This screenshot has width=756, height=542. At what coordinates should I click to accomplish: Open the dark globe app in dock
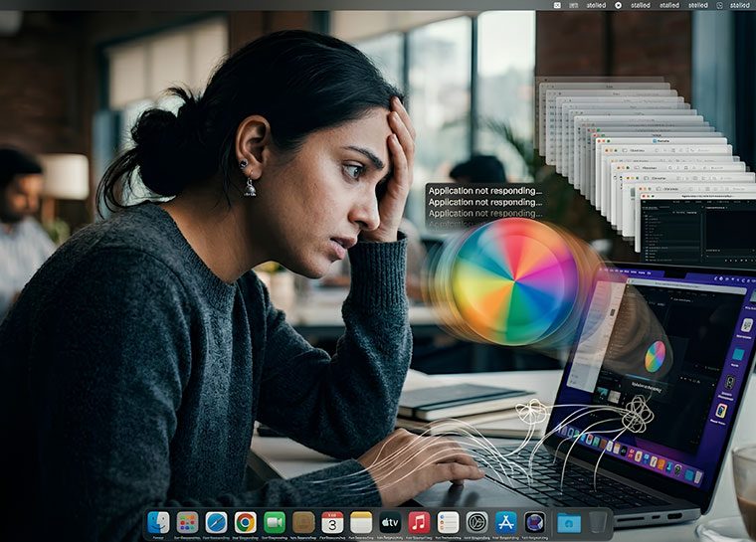pos(535,523)
